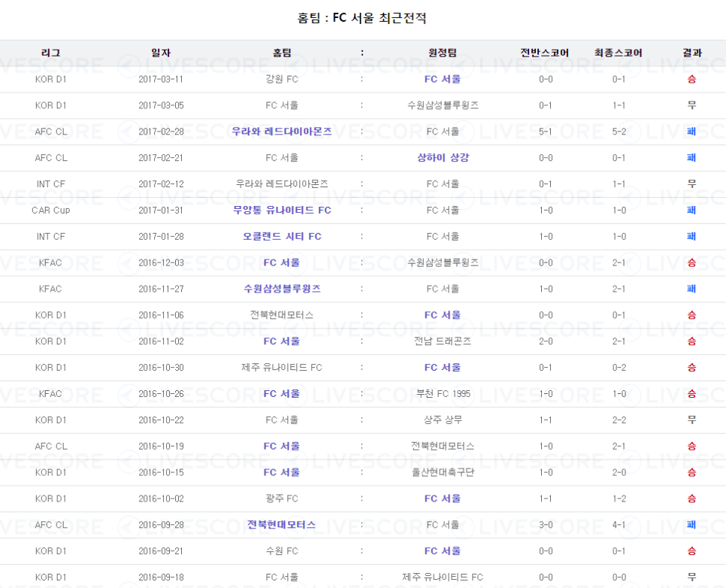
Task: Click INT CF league in 2017-02-12 row
Action: click(x=50, y=184)
